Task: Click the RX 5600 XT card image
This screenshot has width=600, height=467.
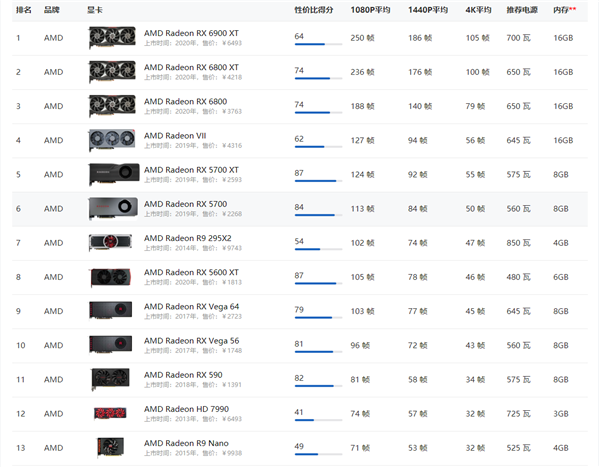Action: point(111,277)
